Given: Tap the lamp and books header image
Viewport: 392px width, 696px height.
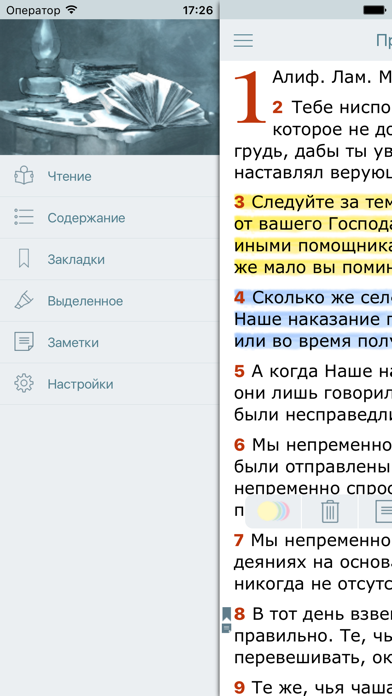Looking at the screenshot, I should point(110,87).
